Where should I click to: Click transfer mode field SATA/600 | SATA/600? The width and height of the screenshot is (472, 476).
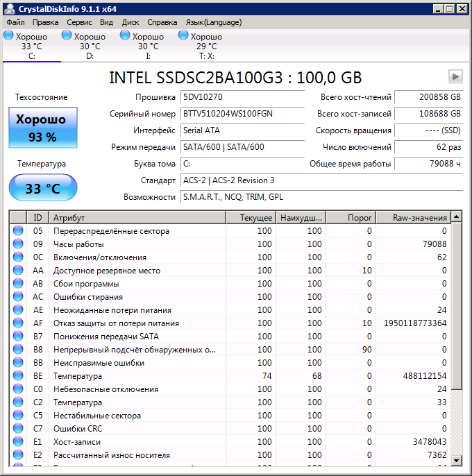(242, 147)
